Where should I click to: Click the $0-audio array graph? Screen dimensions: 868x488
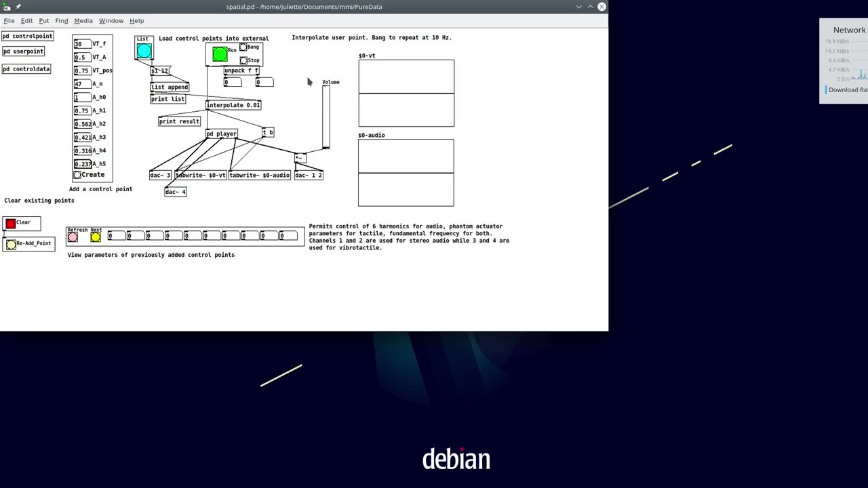(406, 173)
